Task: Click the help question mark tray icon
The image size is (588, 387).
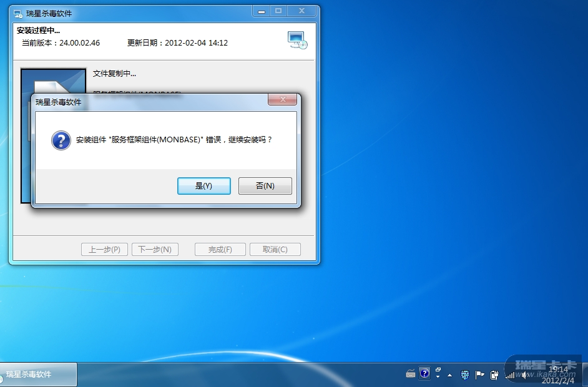Action: pos(424,373)
